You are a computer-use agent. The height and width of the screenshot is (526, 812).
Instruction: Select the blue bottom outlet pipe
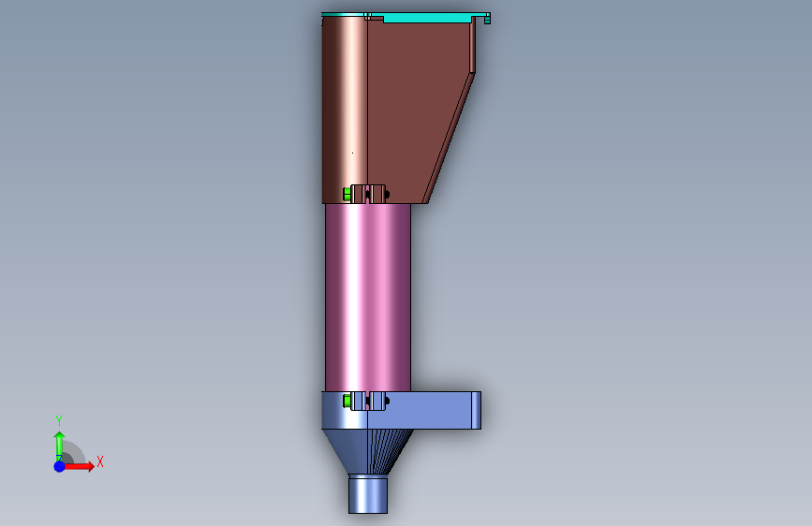tap(368, 494)
